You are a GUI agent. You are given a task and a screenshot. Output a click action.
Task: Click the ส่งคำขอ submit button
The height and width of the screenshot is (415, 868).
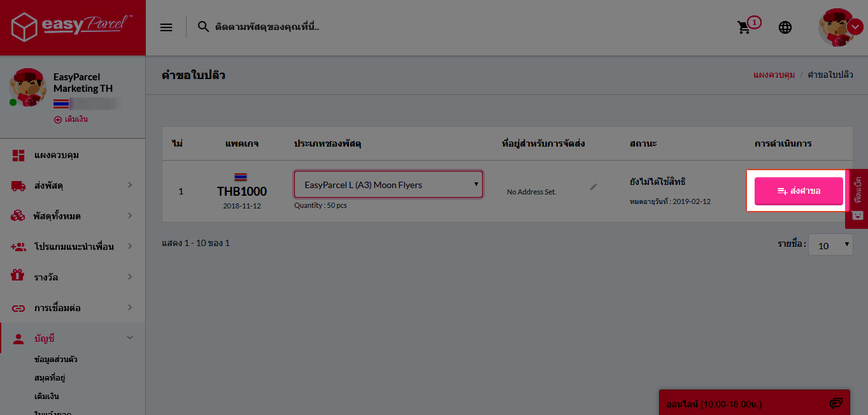[799, 191]
